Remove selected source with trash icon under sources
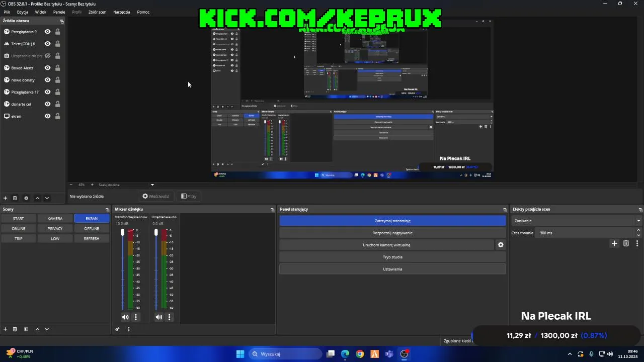 point(15,198)
